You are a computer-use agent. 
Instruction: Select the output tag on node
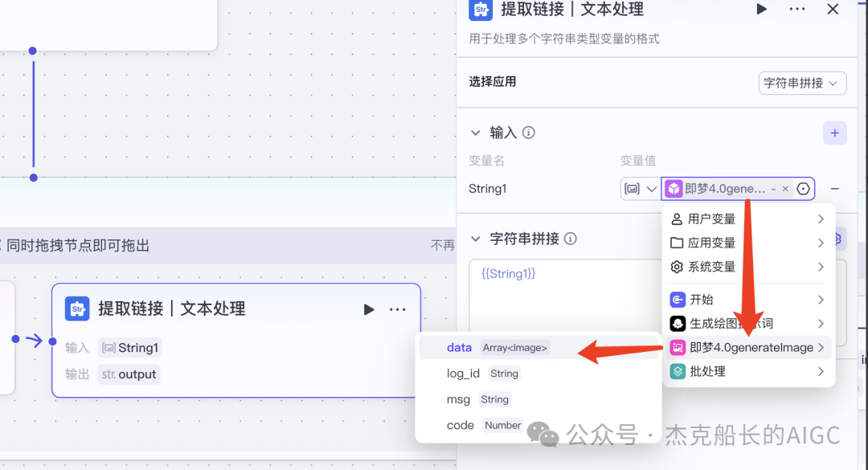129,374
